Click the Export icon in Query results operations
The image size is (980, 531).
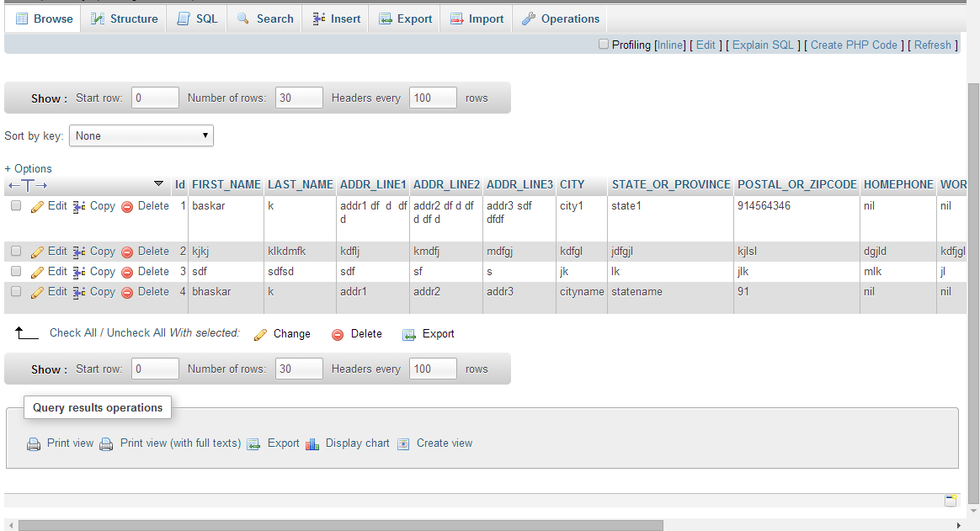[253, 443]
